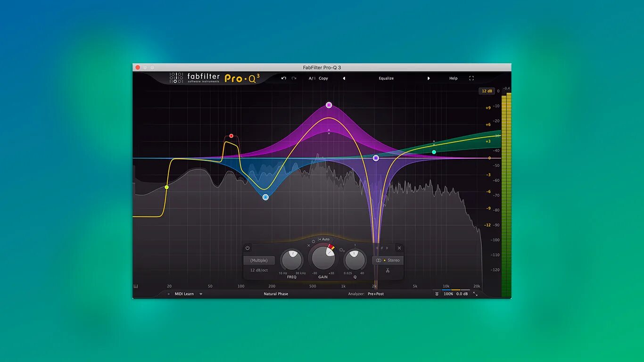The height and width of the screenshot is (362, 644).
Task: Toggle band bypass power button in band panel
Action: pos(248,248)
